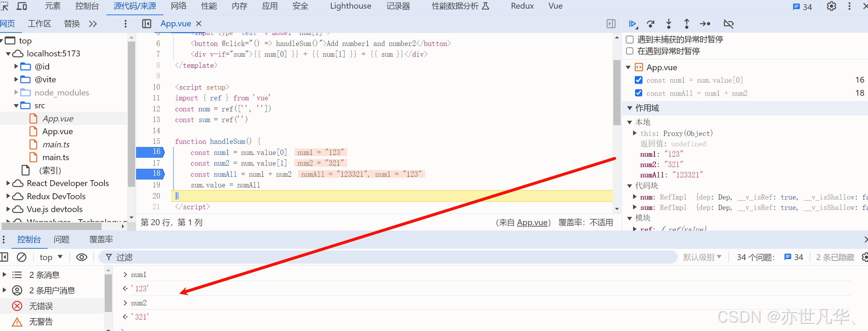This screenshot has height=331, width=868.
Task: Open the italic main.ts file
Action: coord(56,145)
